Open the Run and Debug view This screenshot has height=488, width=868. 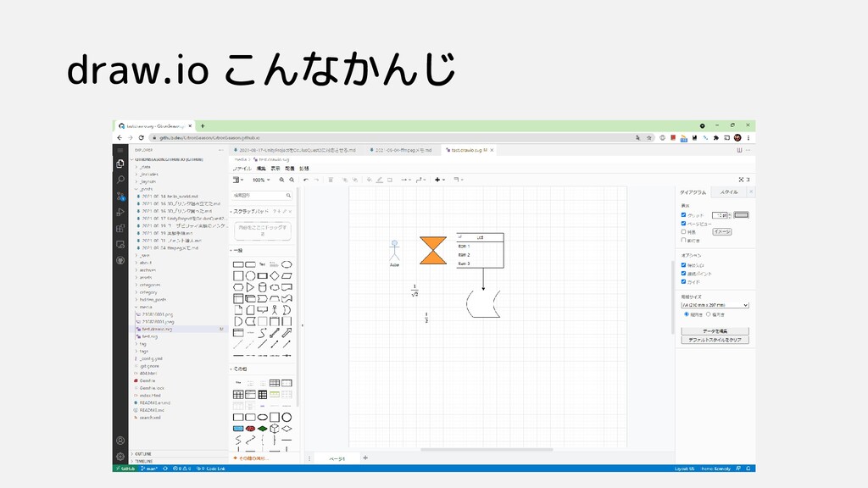(x=120, y=212)
